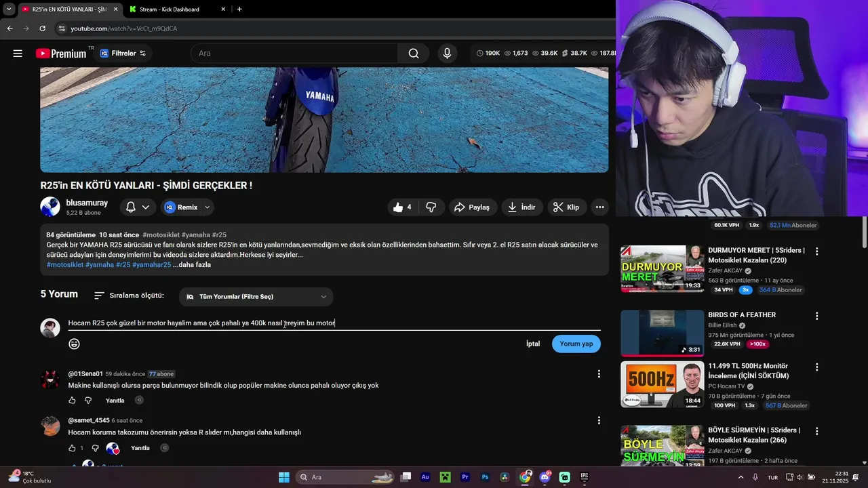Reply to @samet_4545 via Yanıtla
Viewport: 868px width, 488px height.
pos(140,448)
